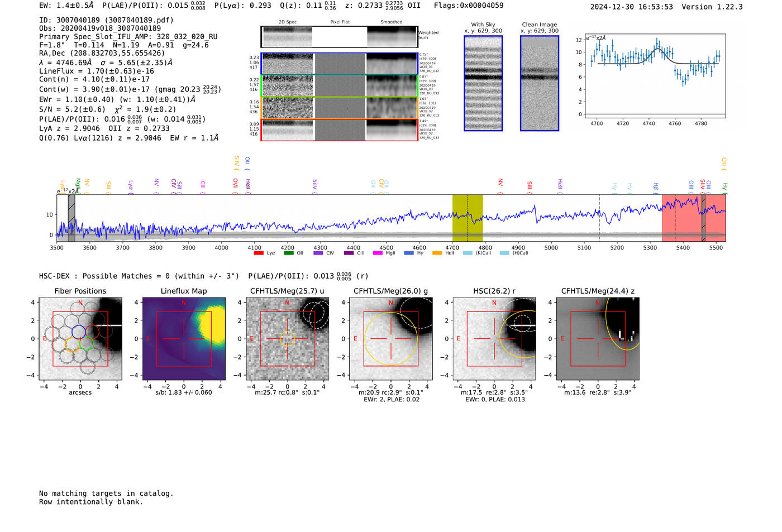
Task: Click the green OII legend swatch
Action: click(289, 253)
